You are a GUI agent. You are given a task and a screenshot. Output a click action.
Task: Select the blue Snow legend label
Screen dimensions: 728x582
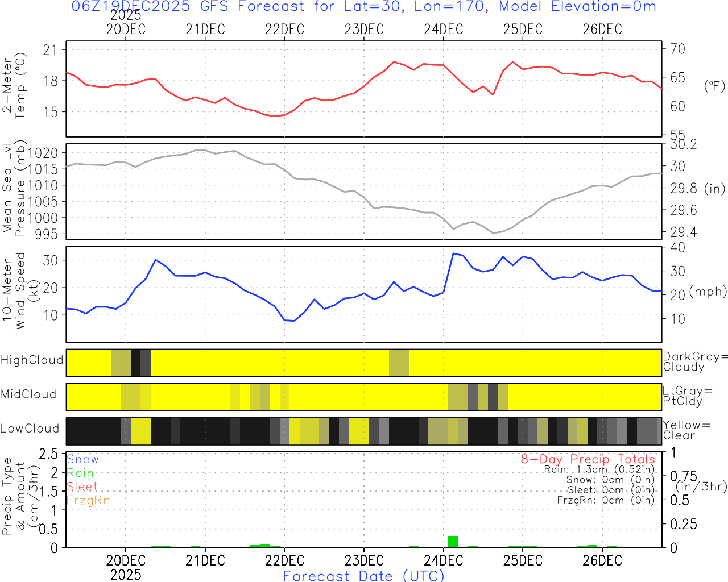tap(82, 459)
